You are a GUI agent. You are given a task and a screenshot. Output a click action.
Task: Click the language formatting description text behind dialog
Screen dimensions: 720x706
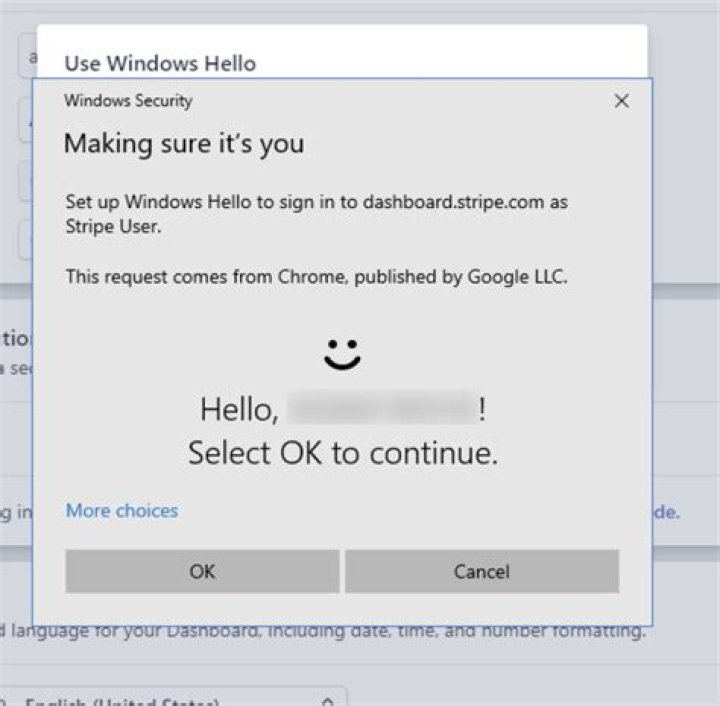323,632
